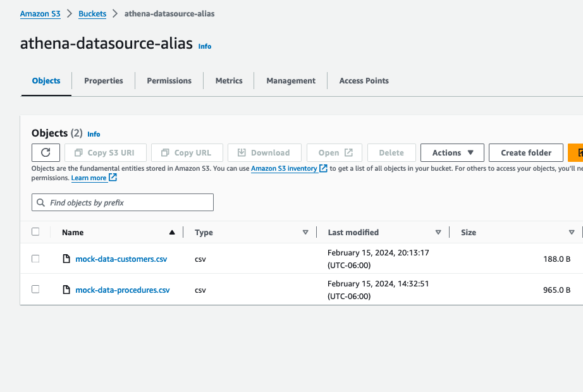Click the athena-datasource-alias breadcrumb text

tap(169, 14)
